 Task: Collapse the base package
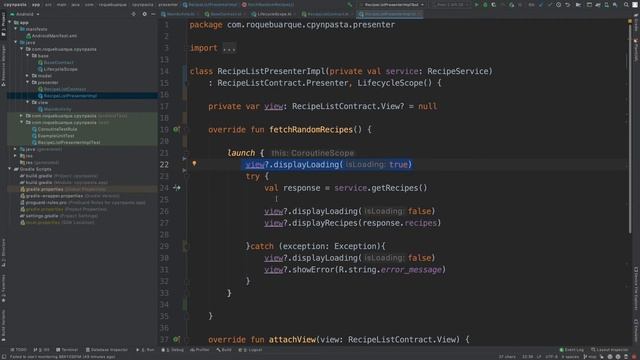pos(28,56)
